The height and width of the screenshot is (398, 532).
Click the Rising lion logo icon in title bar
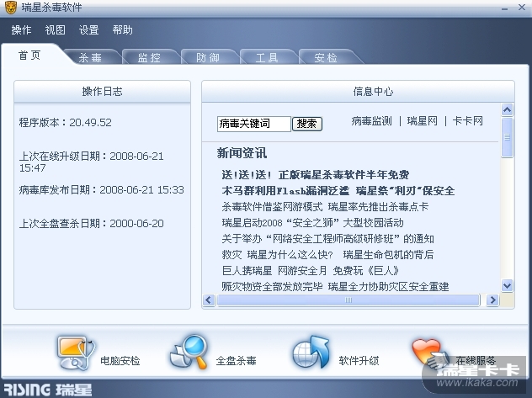click(10, 7)
